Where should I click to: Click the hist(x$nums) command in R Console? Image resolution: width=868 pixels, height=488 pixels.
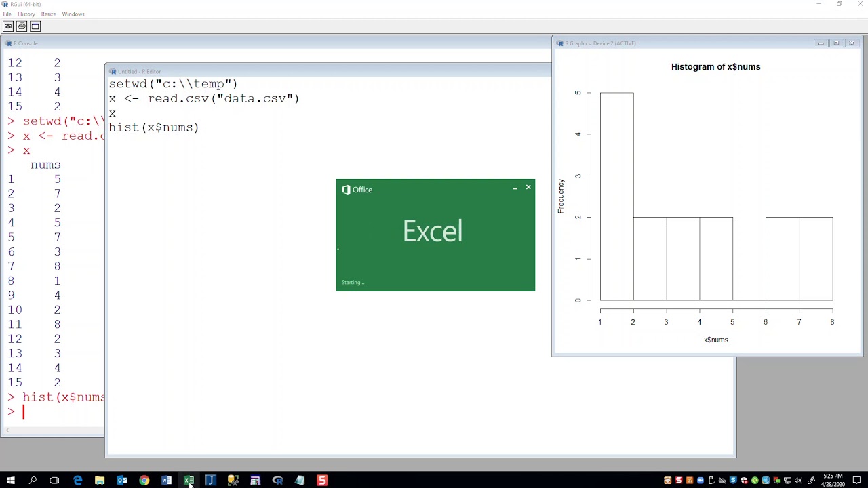click(64, 397)
